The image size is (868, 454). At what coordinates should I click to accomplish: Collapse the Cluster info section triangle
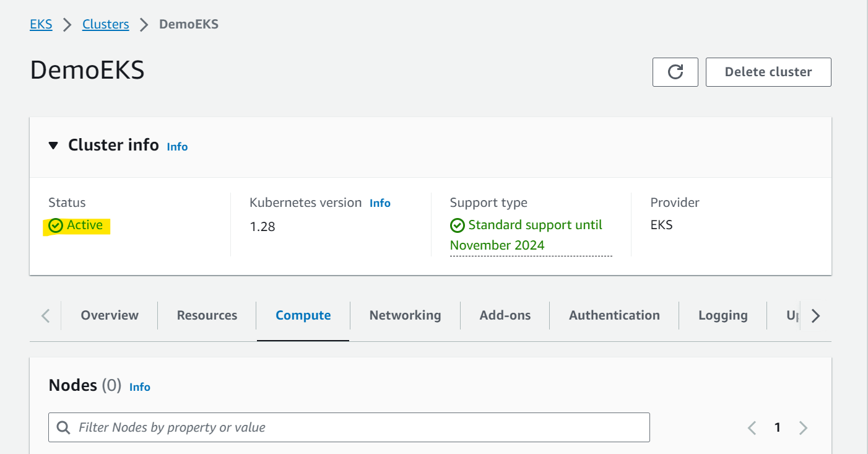tap(54, 146)
